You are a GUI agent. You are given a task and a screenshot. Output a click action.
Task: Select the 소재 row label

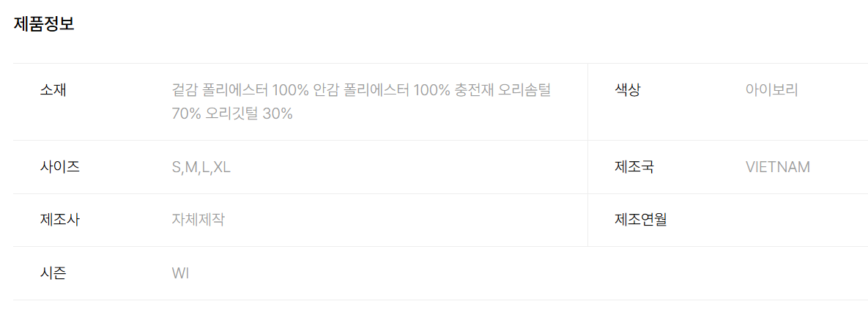[53, 90]
